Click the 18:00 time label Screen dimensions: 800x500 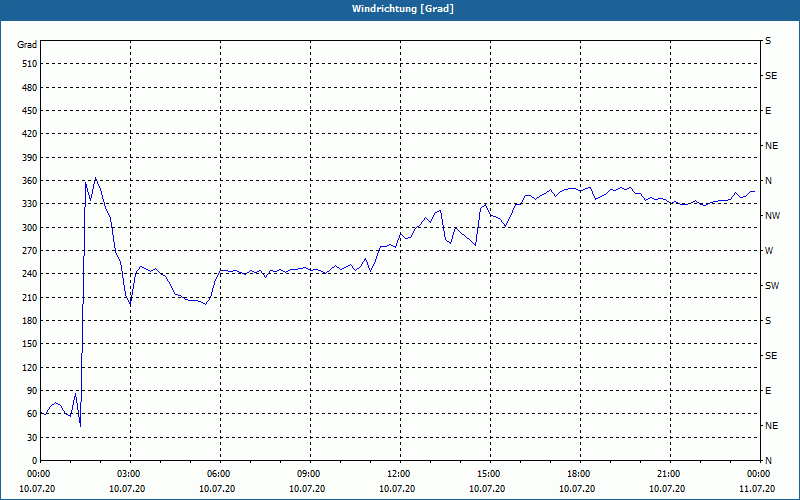pyautogui.click(x=578, y=474)
